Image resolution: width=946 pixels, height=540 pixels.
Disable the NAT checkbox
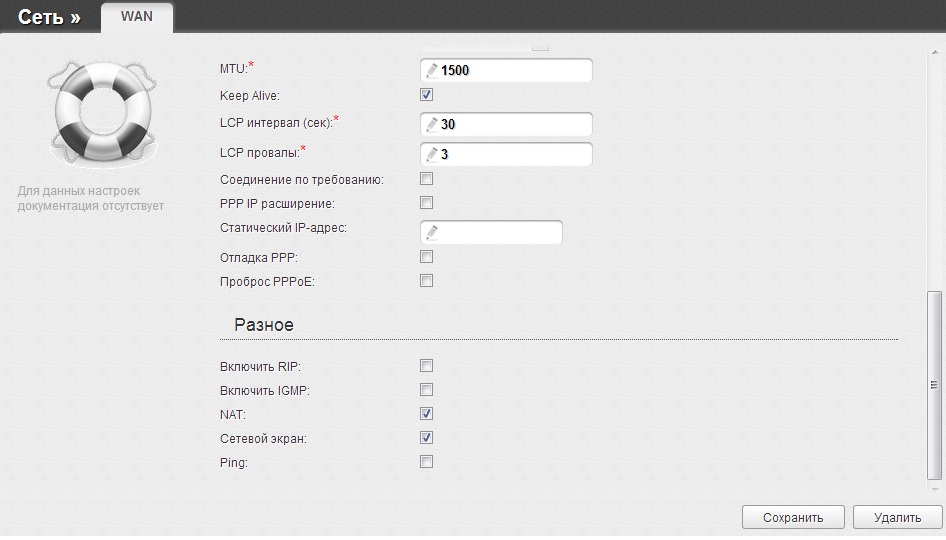(x=426, y=413)
